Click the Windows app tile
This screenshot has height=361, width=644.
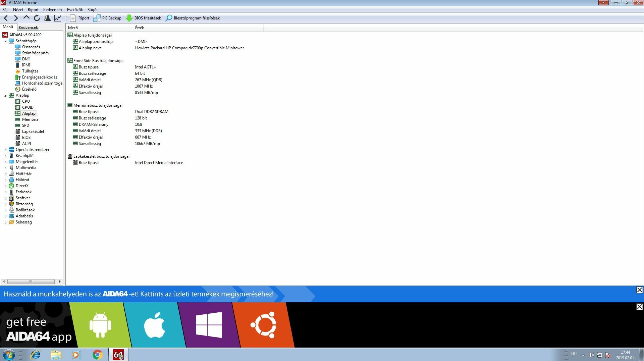pos(209,325)
